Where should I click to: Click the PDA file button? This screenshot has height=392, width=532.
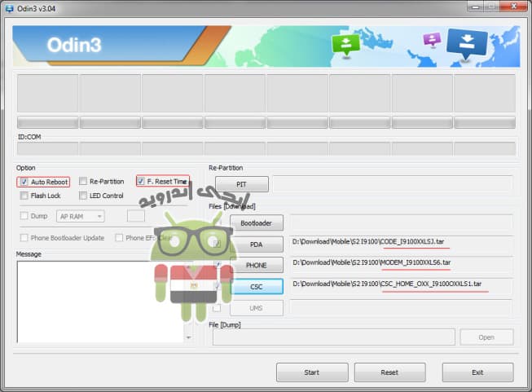tap(257, 244)
